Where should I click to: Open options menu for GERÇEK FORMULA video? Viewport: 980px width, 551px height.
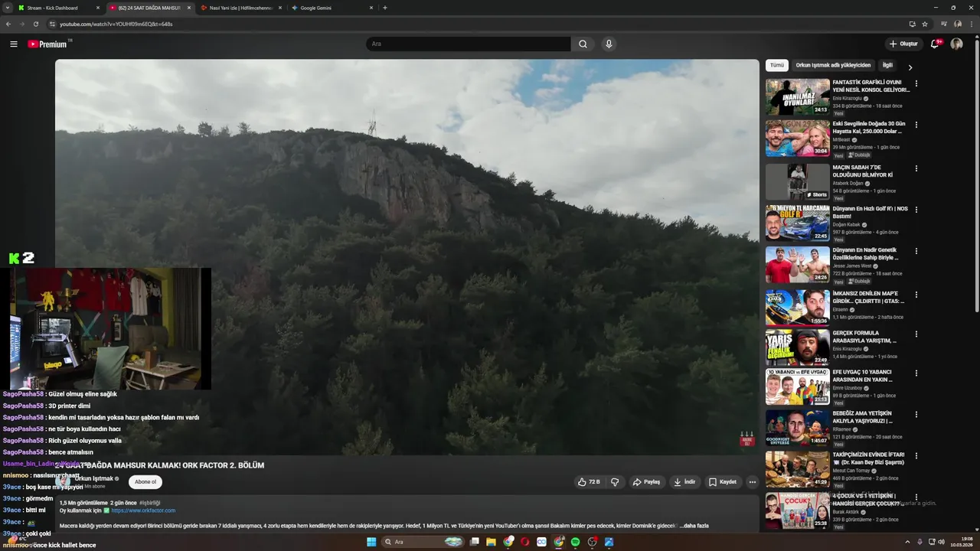(916, 334)
